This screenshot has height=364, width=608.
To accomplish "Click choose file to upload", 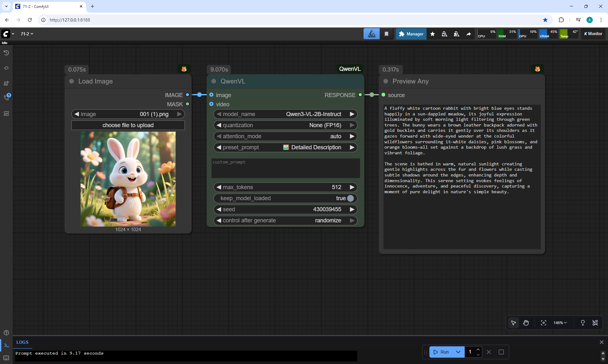I will coord(128,125).
